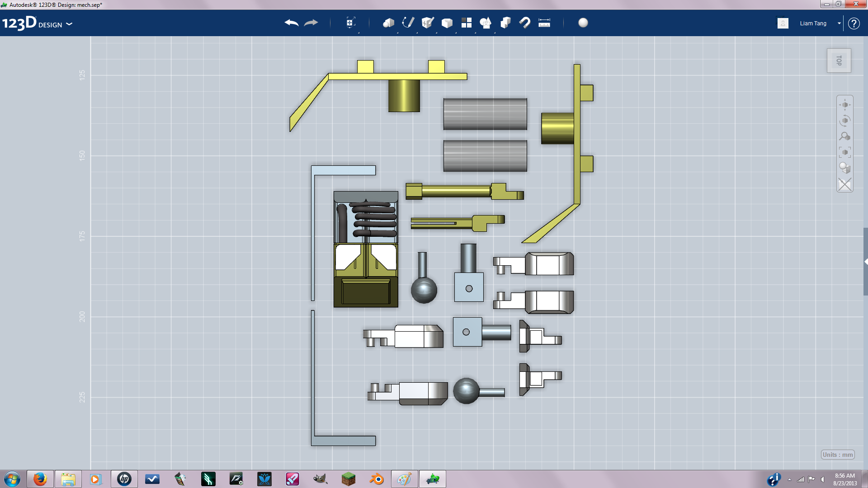Select the Pan navigation tool

844,105
